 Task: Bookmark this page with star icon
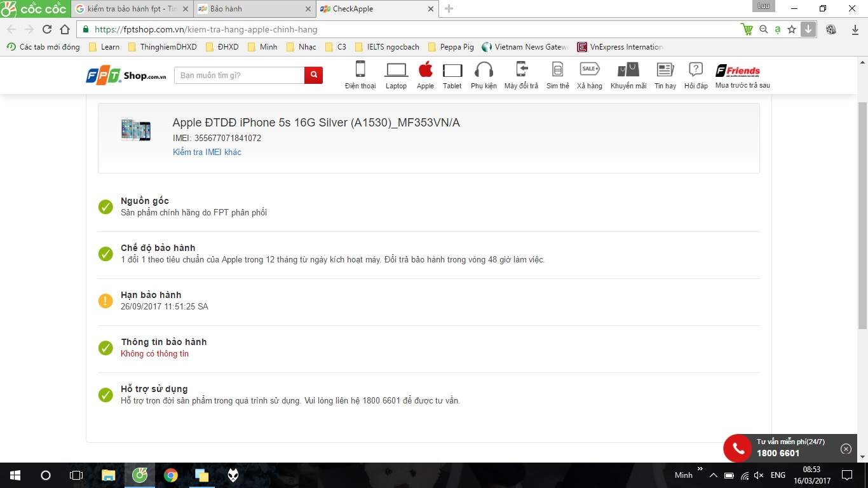tap(792, 29)
